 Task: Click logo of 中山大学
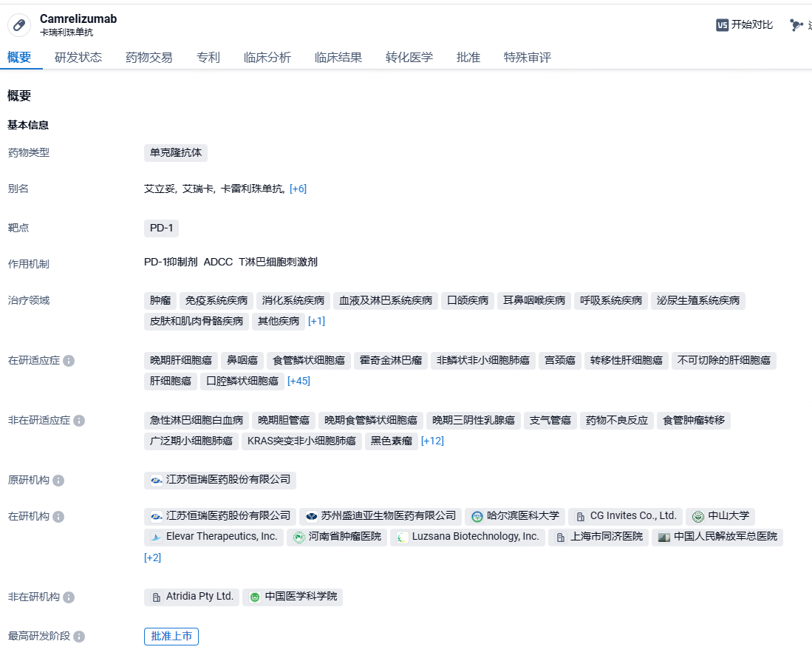click(x=698, y=517)
